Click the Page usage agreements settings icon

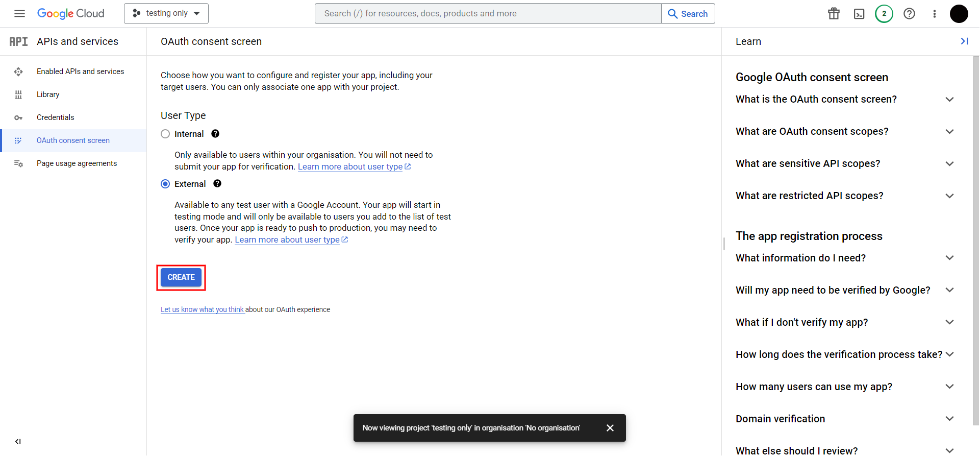coord(18,163)
